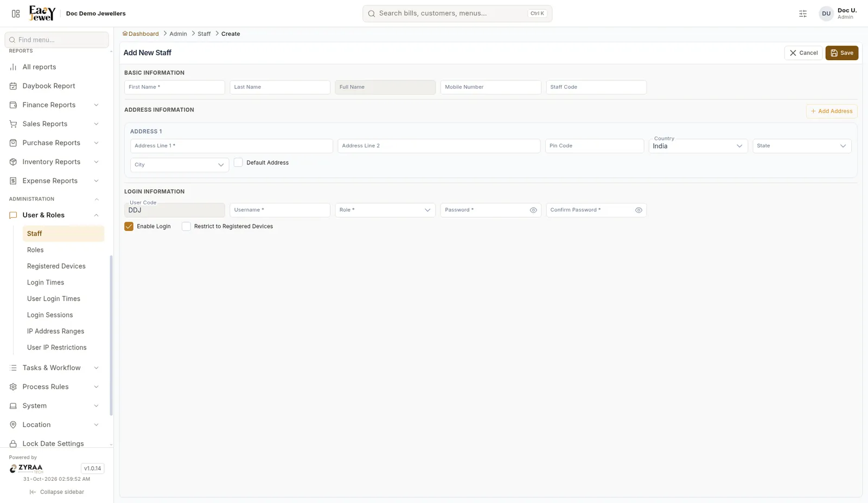The width and height of the screenshot is (868, 503).
Task: Expand the Finance Reports menu
Action: (x=54, y=105)
